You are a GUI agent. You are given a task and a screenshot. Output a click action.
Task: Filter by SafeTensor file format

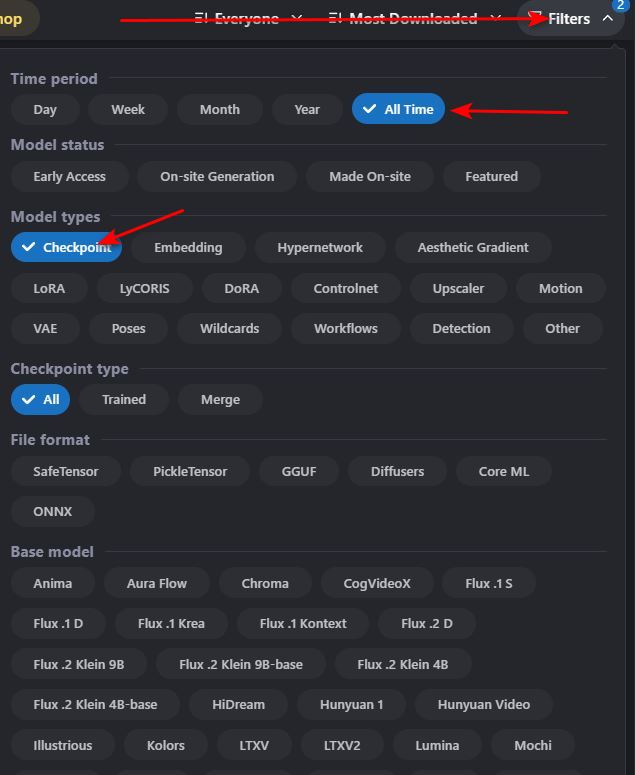[x=66, y=471]
